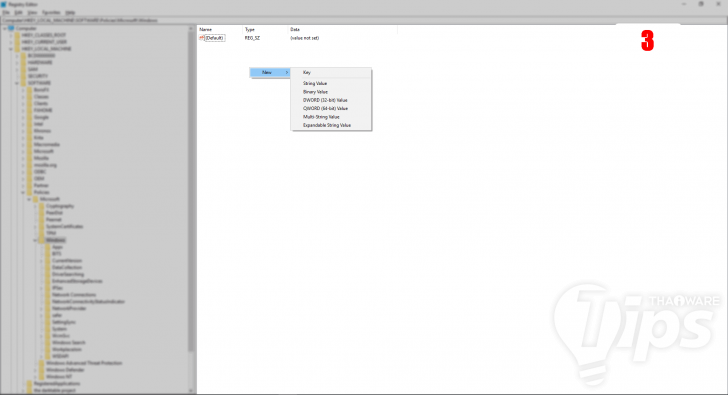This screenshot has height=395, width=728.
Task: Open the File menu
Action: [x=6, y=13]
